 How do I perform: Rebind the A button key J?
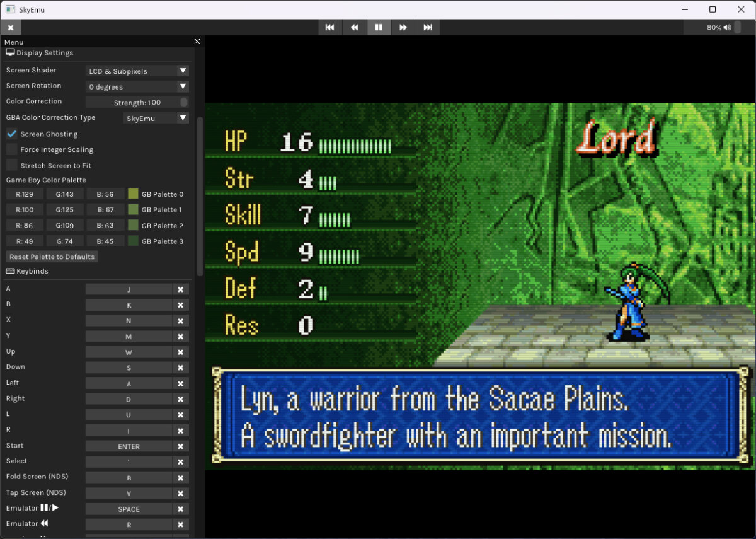(x=129, y=289)
